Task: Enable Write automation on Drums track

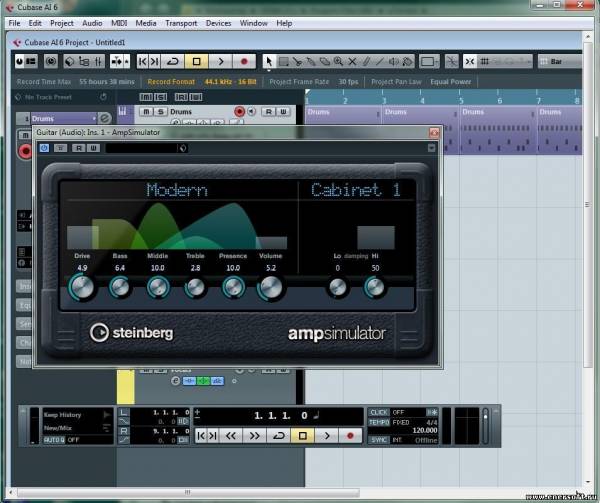Action: pyautogui.click(x=283, y=112)
